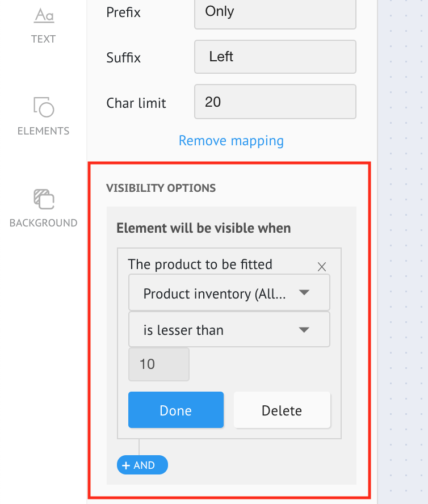428x504 pixels.
Task: Remove condition with the X icon
Action: coord(322,267)
